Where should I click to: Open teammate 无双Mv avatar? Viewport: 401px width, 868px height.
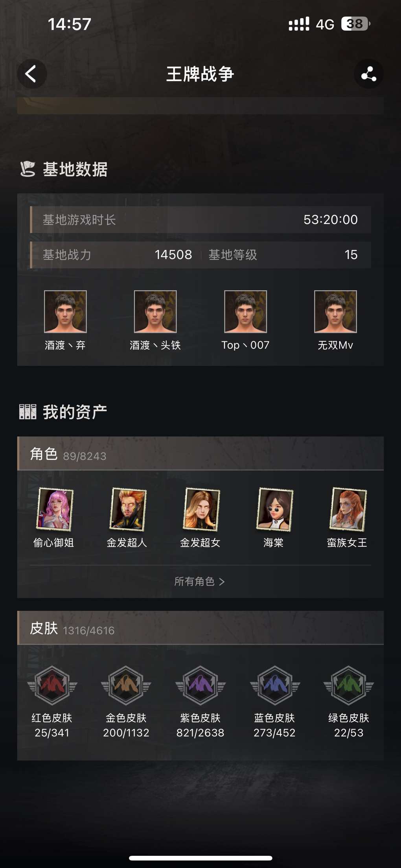click(x=335, y=311)
